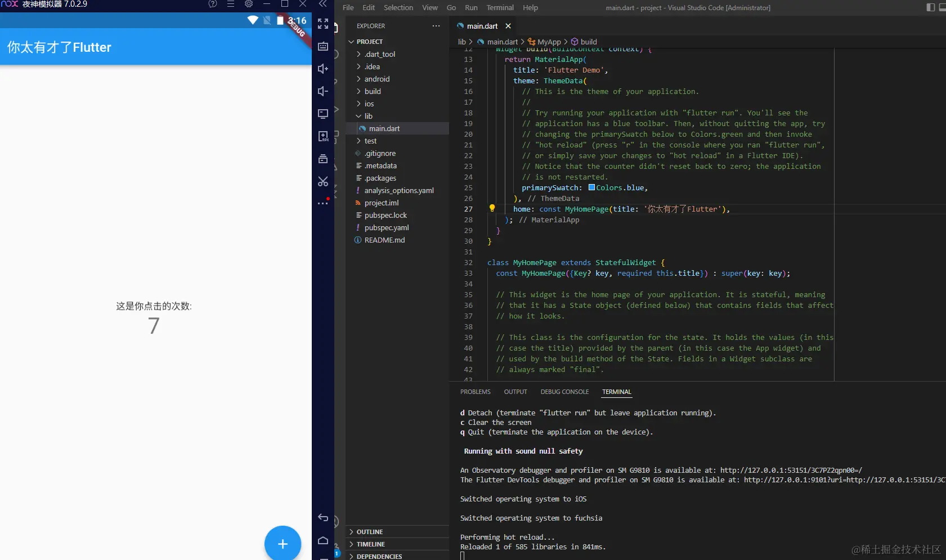Open pubspec.yaml in explorer
This screenshot has height=560, width=946.
tap(397, 227)
